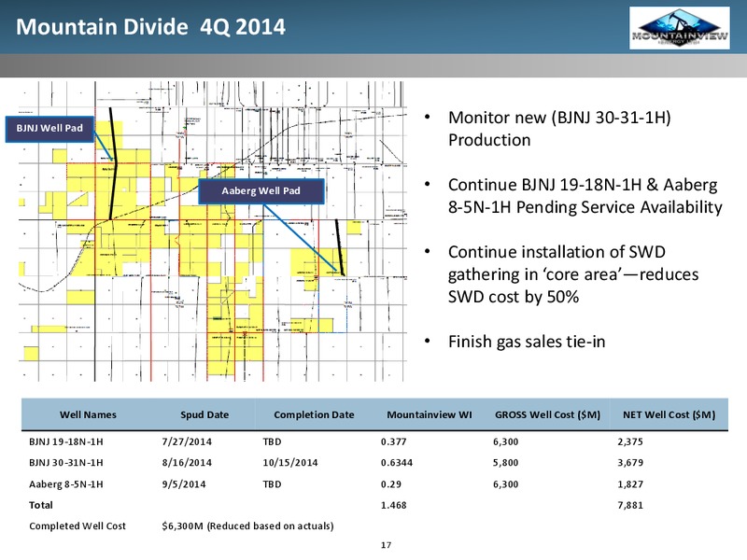Click the working interest value '0.29'

[x=390, y=484]
